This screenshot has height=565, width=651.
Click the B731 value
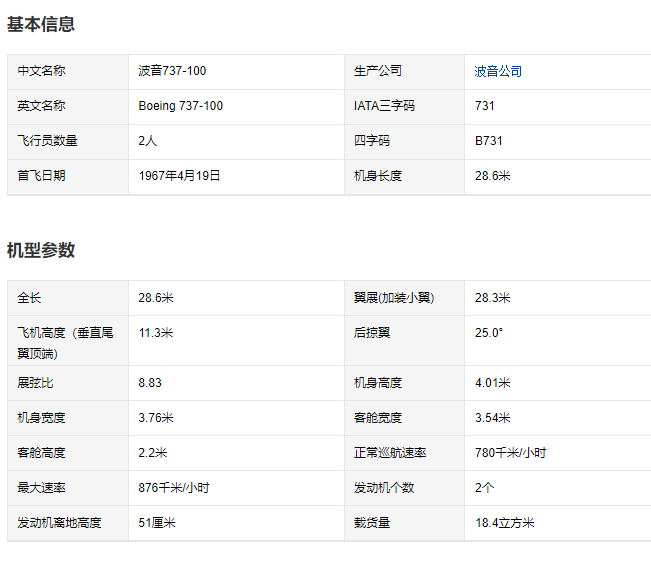(x=489, y=141)
